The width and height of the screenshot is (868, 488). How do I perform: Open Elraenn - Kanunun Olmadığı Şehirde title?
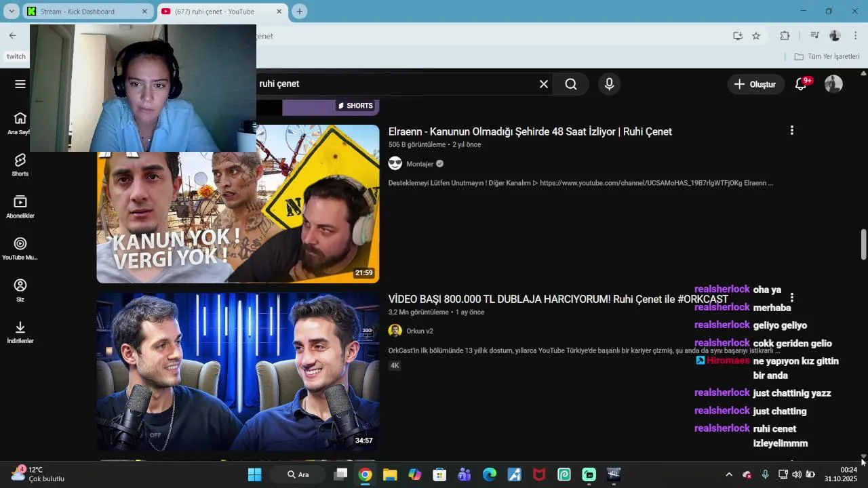click(530, 131)
